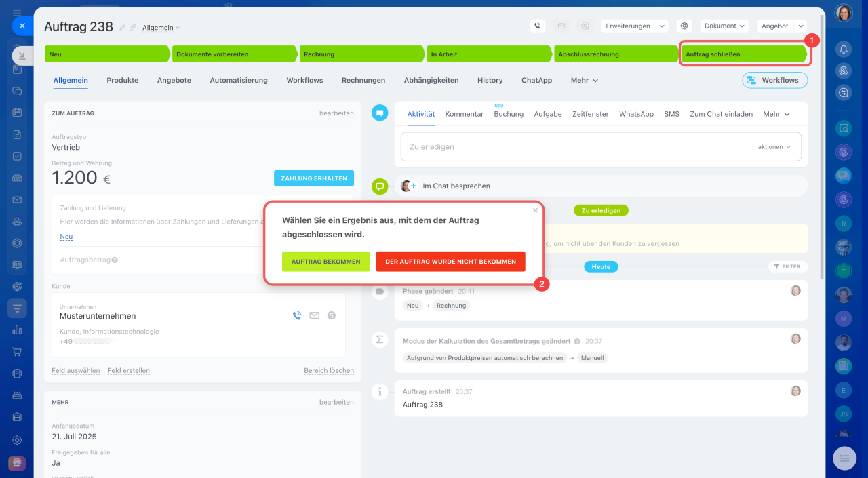Image resolution: width=868 pixels, height=478 pixels.
Task: Click the Zu erledigen input field
Action: 601,146
